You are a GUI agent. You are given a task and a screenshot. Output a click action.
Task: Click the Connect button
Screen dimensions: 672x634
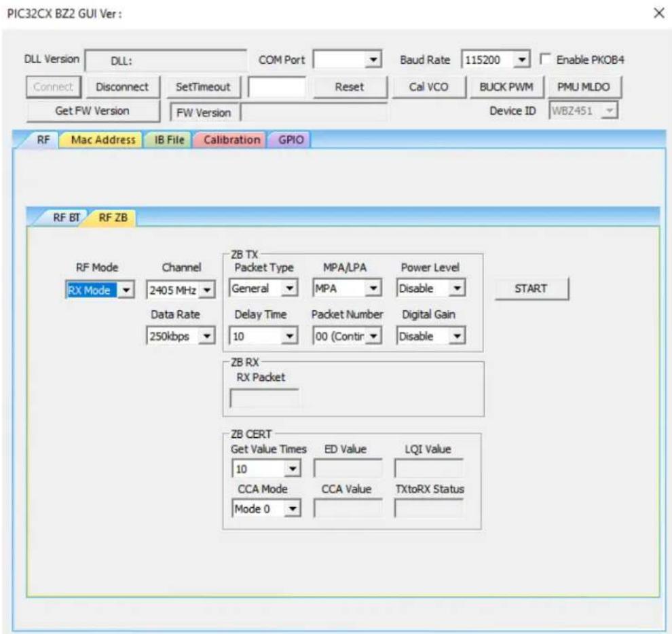pyautogui.click(x=53, y=87)
